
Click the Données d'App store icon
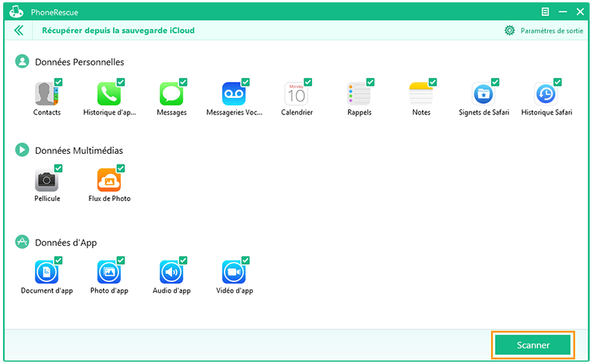click(22, 242)
